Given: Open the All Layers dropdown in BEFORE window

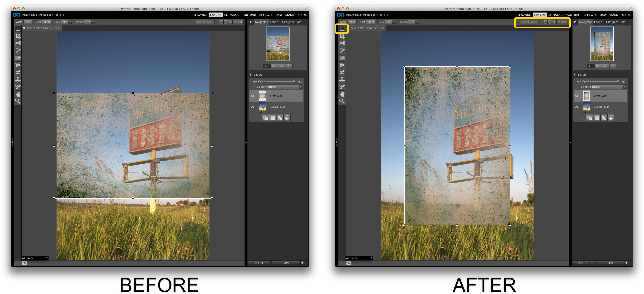Looking at the screenshot, I should point(35,258).
